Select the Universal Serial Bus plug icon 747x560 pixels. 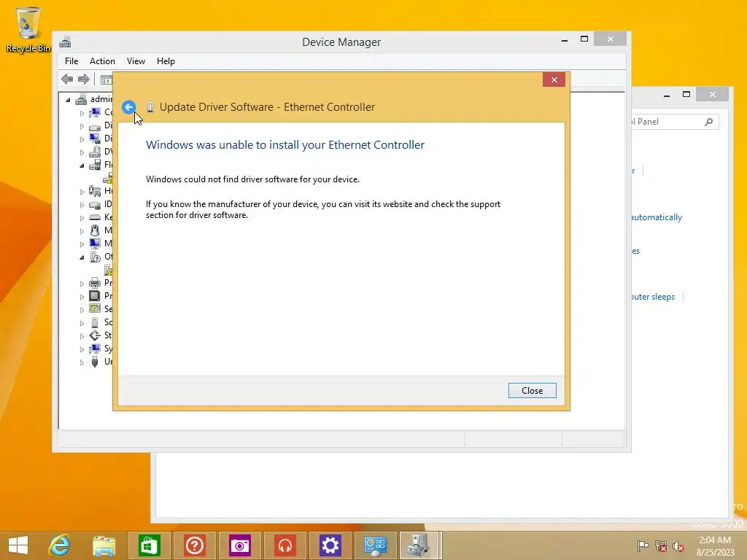pyautogui.click(x=95, y=362)
